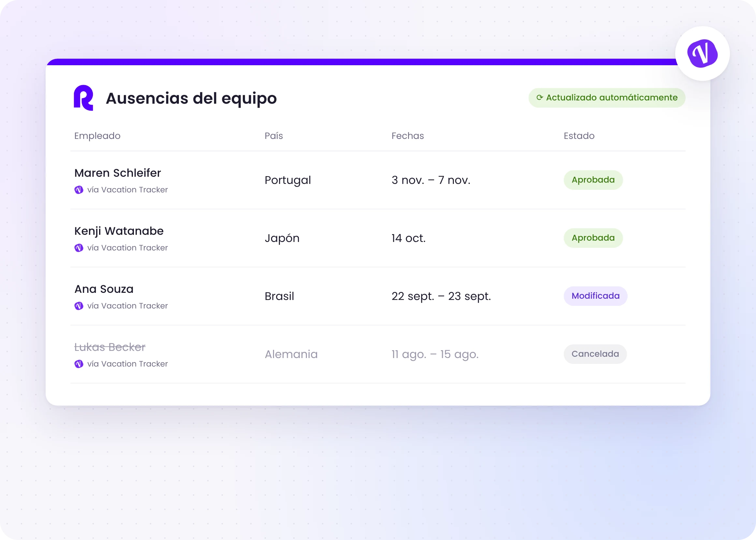Click the refresh icon in the Actualizado automáticamente badge

540,97
